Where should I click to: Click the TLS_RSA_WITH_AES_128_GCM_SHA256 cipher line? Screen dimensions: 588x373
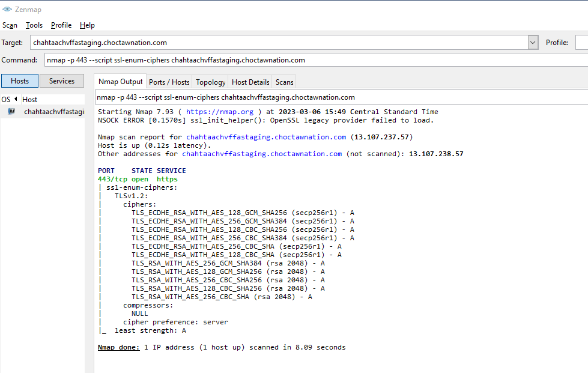[x=228, y=271]
